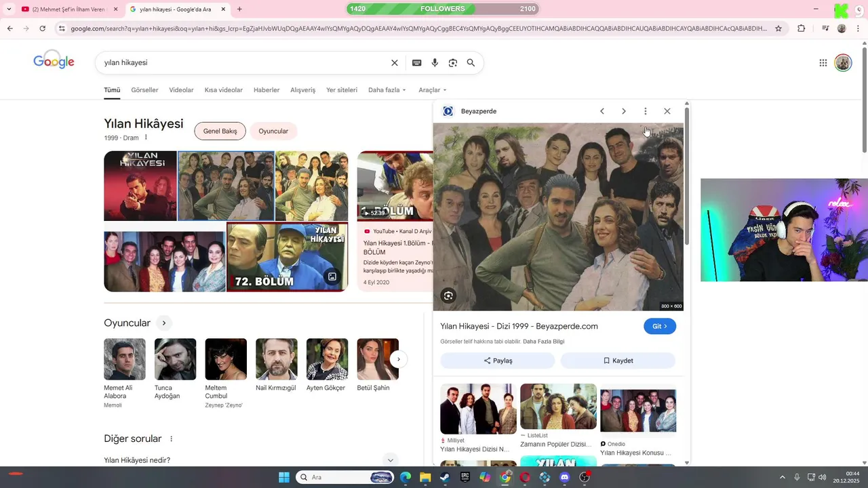
Task: Open options beside Diğer sorular heading
Action: coord(171,439)
